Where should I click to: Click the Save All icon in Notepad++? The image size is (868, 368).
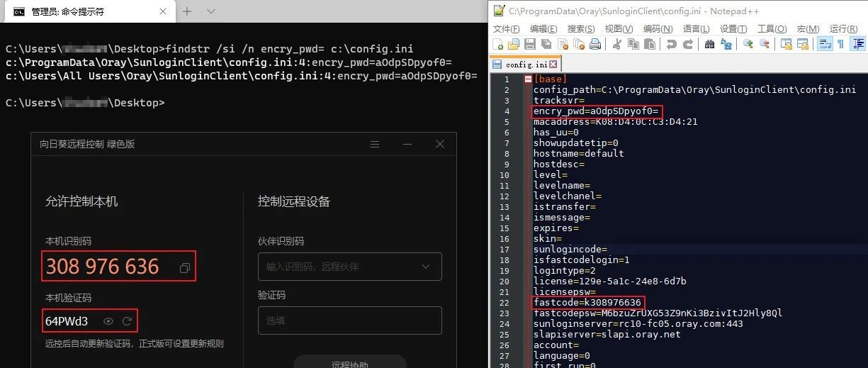[546, 44]
